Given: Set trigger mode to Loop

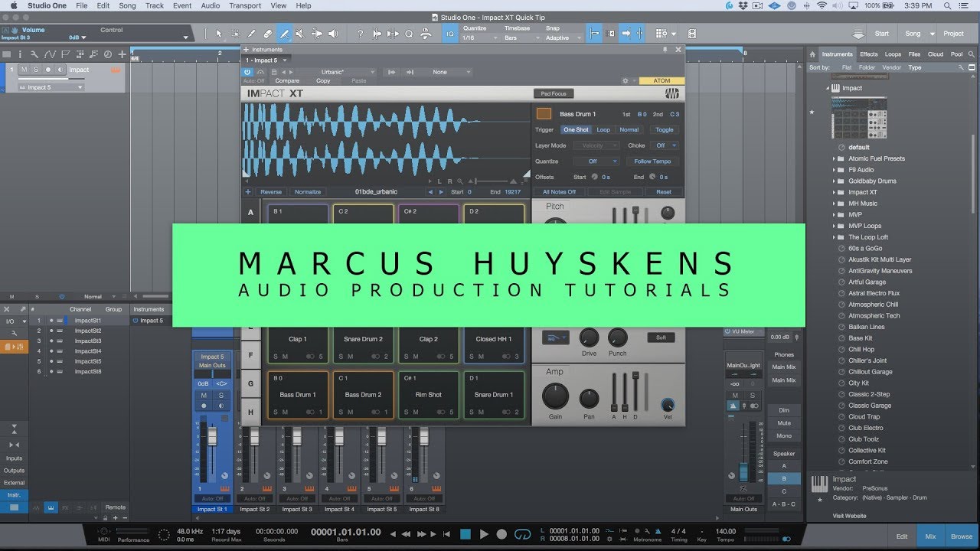Looking at the screenshot, I should tap(603, 130).
